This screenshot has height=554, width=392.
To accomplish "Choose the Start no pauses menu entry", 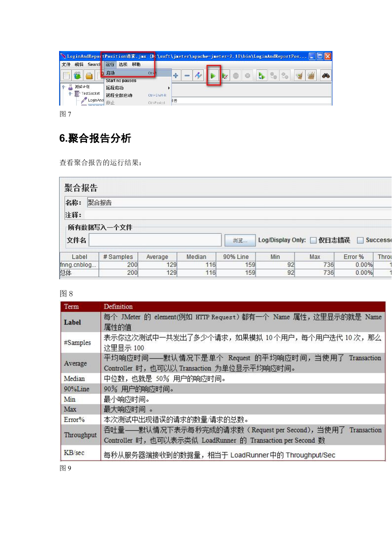I will (138, 80).
